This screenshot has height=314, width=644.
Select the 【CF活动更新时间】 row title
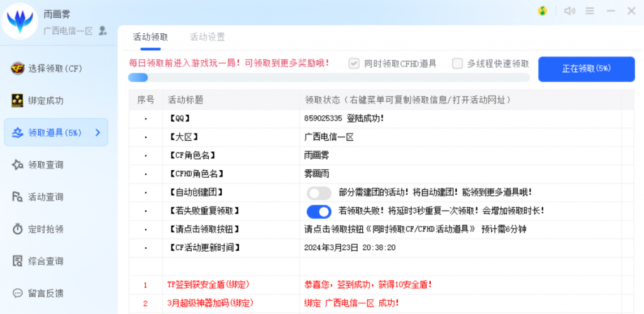(204, 248)
